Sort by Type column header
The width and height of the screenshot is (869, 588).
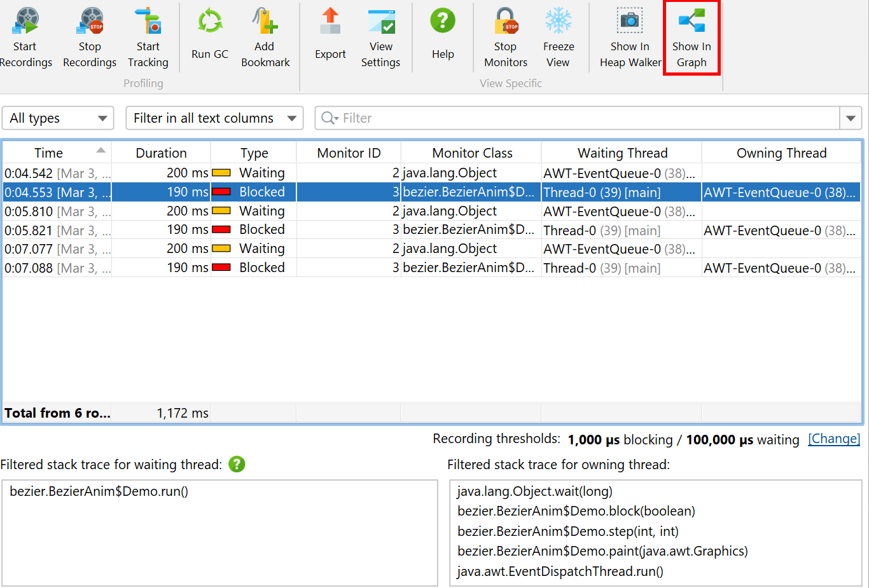[x=254, y=153]
